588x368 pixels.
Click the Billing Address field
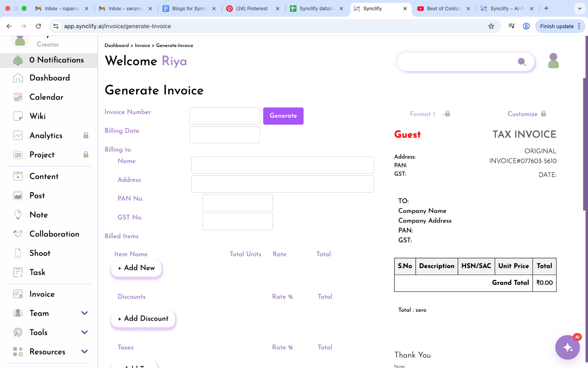282,184
